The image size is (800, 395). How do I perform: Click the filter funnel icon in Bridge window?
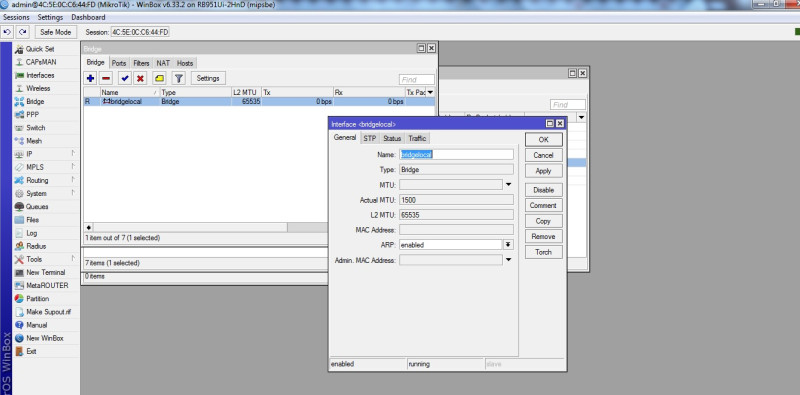coord(179,79)
